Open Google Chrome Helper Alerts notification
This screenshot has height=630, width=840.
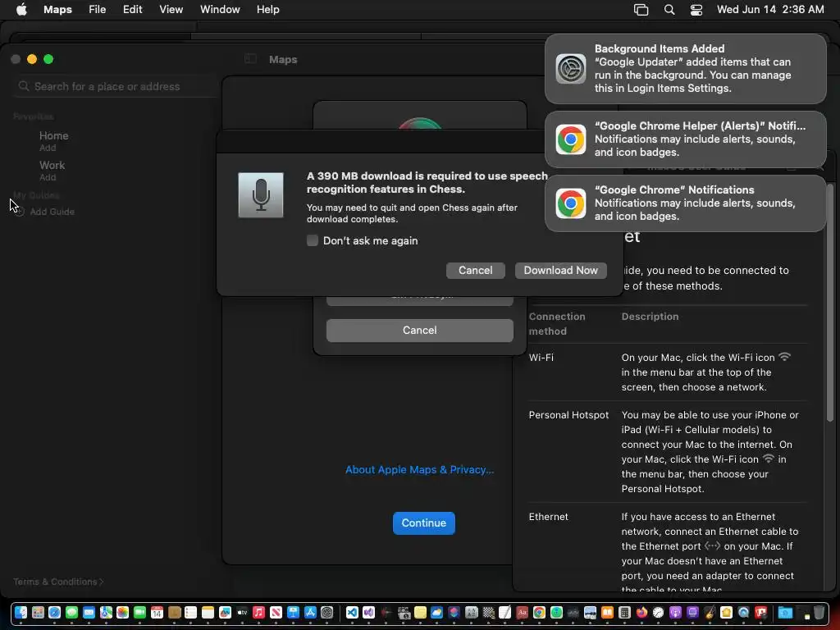(x=685, y=139)
